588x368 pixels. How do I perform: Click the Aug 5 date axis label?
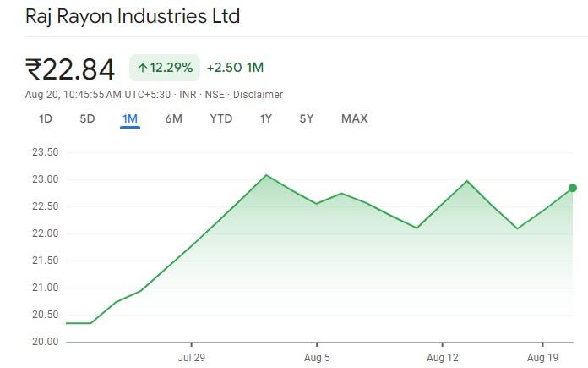click(317, 358)
